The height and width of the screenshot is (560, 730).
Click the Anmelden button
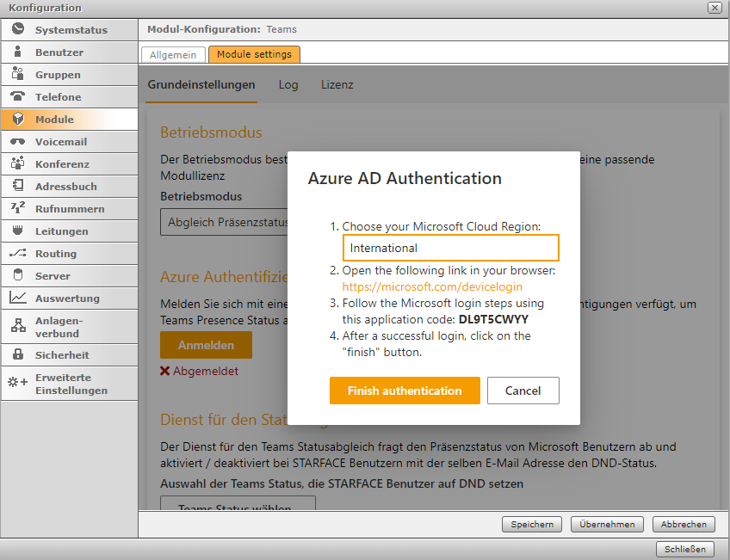click(206, 345)
